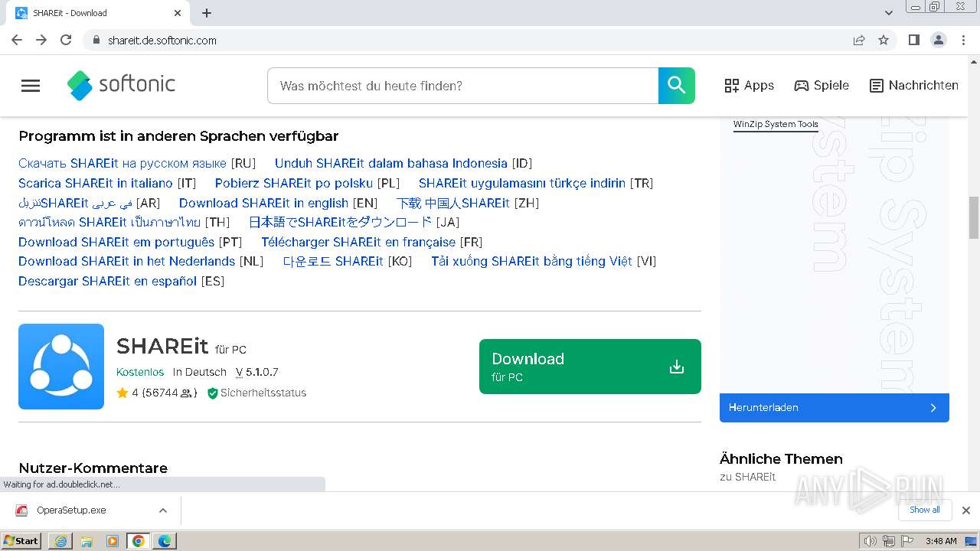Screen dimensions: 980x551
Task: Open the Apps section
Action: point(749,86)
